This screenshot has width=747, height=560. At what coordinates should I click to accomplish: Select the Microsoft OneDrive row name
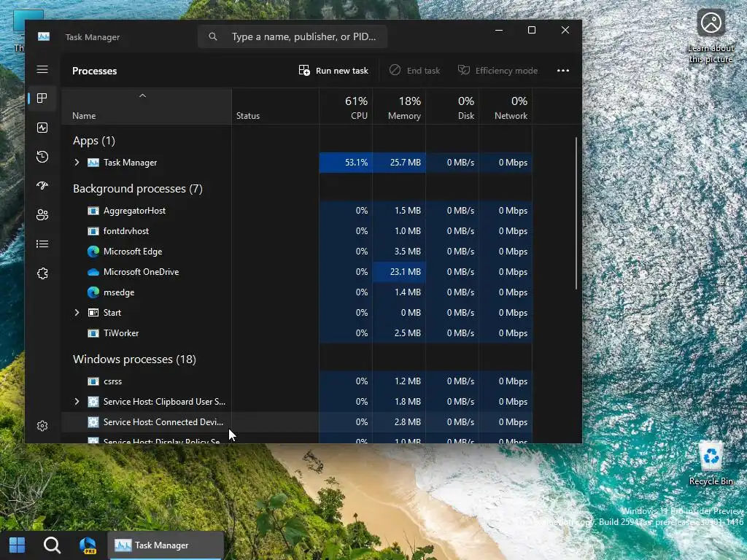141,272
